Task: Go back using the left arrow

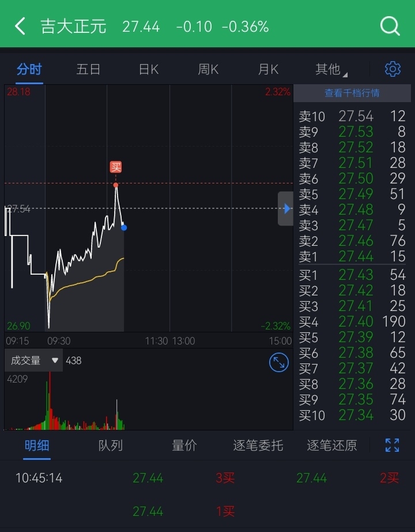Action: pos(20,26)
